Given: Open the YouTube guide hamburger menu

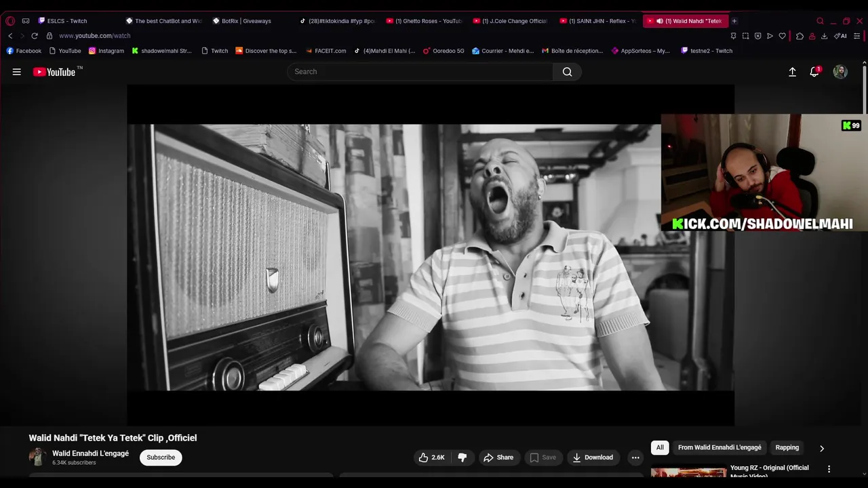Looking at the screenshot, I should (17, 72).
